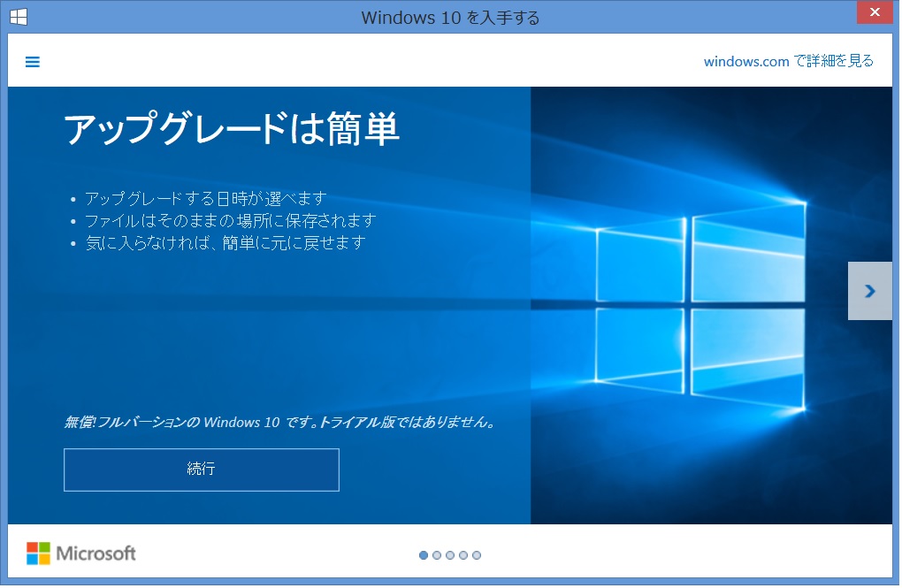Go to next slide with right arrow
The height and width of the screenshot is (588, 902).
(x=870, y=291)
